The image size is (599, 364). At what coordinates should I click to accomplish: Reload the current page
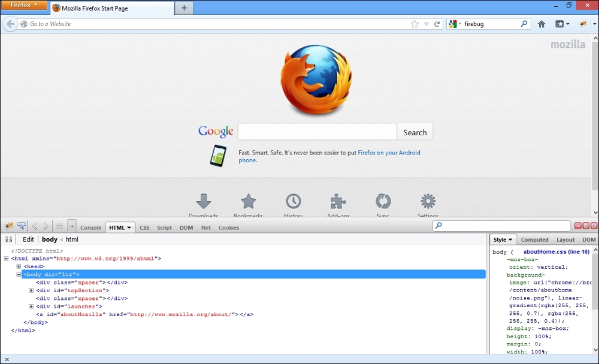pos(437,24)
